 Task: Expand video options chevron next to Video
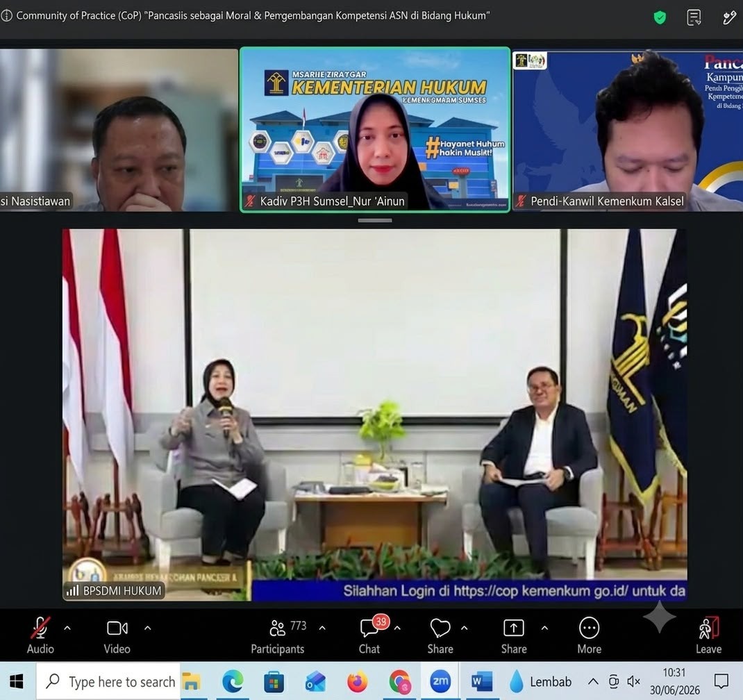tap(148, 628)
